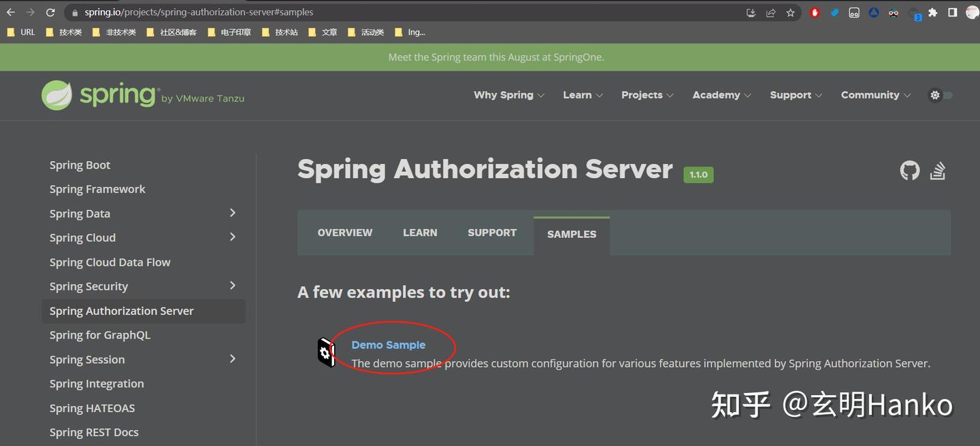
Task: Open the Projects dropdown menu
Action: click(647, 95)
